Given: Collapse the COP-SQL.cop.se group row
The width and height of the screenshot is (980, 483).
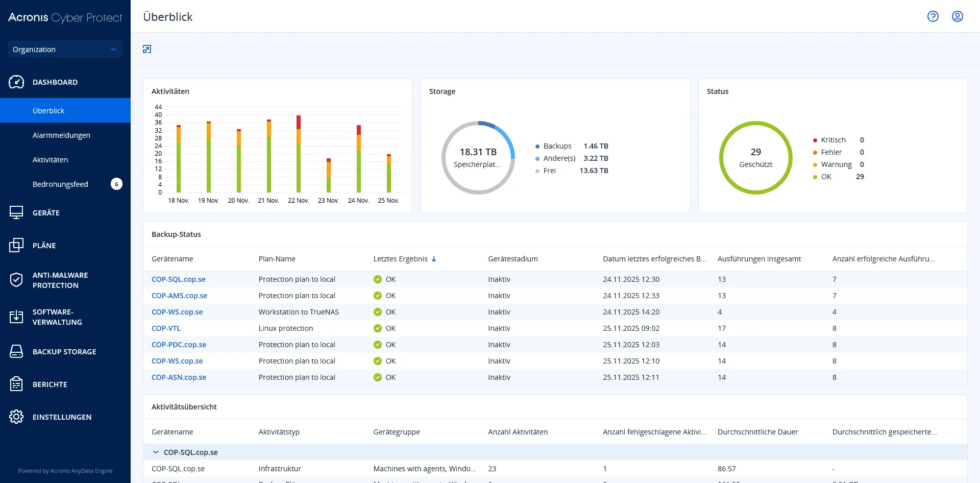Looking at the screenshot, I should pos(156,452).
